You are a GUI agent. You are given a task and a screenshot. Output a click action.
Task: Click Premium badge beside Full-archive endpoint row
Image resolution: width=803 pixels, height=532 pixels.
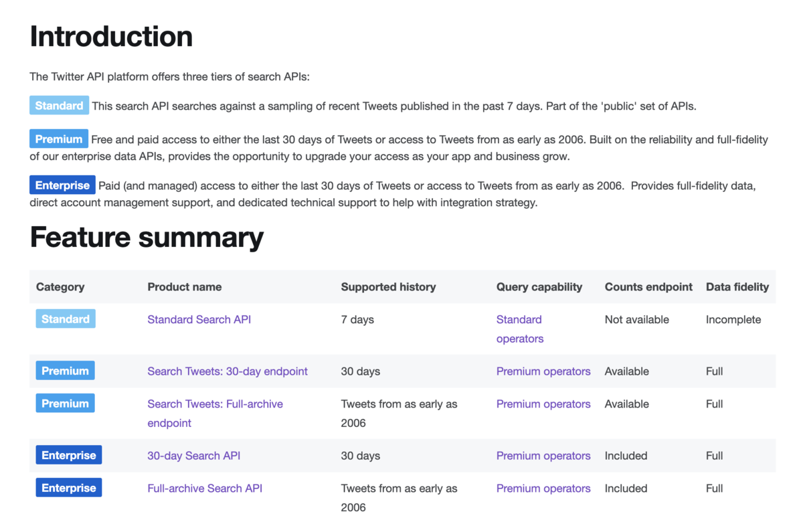point(66,403)
